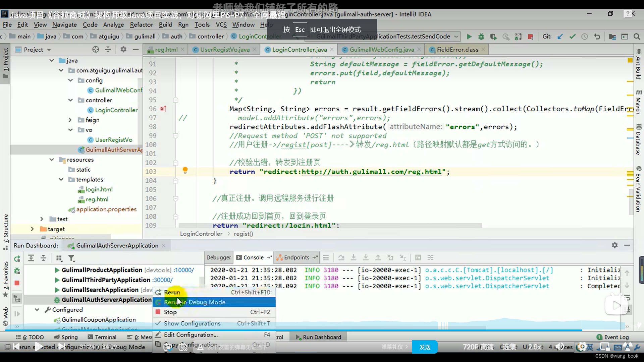
Task: Collapse the config package
Action: click(x=70, y=80)
